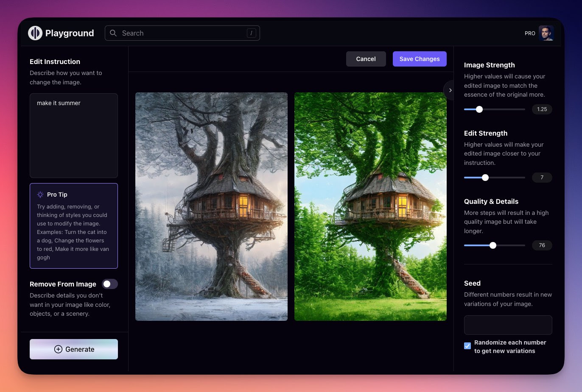The image size is (582, 392).
Task: Select the edited summer treehouse image
Action: (370, 206)
